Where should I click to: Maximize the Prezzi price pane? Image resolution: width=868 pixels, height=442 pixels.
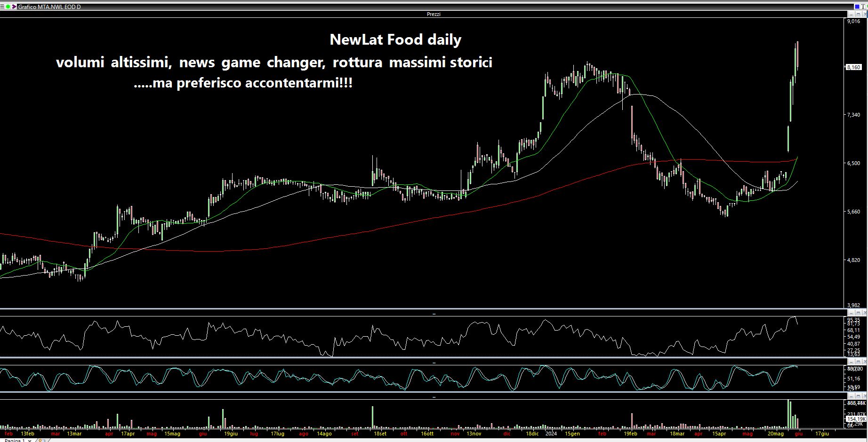click(858, 14)
